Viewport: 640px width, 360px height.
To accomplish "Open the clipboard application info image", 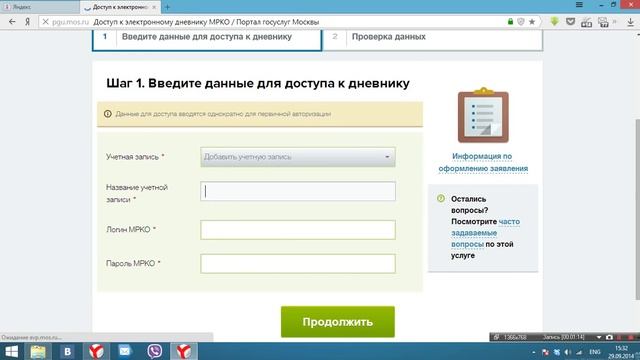I will pos(483,115).
